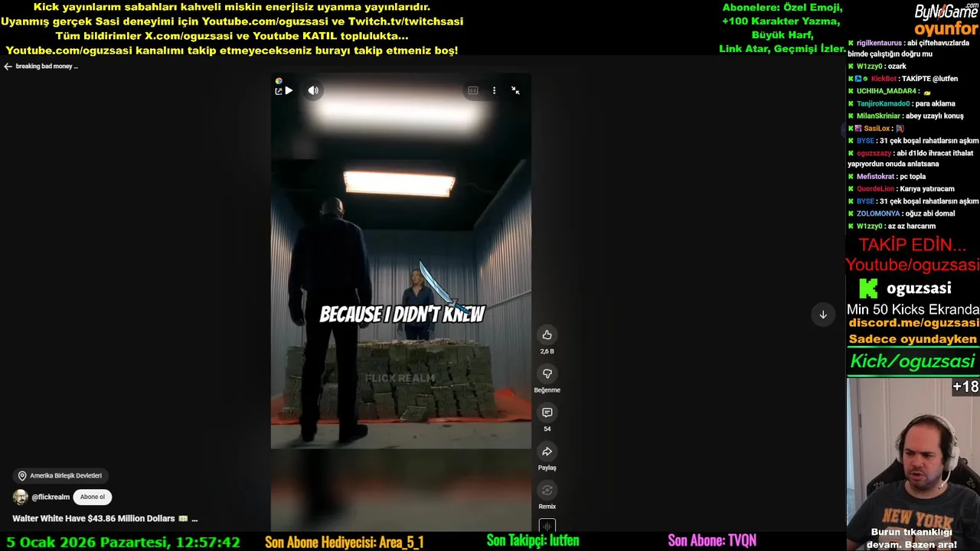This screenshot has width=980, height=551.
Task: Click the Like count 2,6 B
Action: tap(547, 351)
